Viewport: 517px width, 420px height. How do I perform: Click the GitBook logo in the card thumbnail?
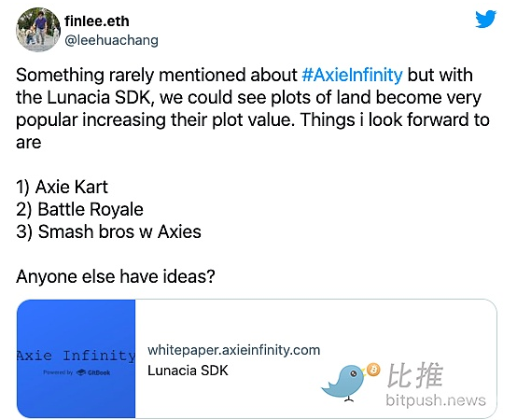point(93,372)
